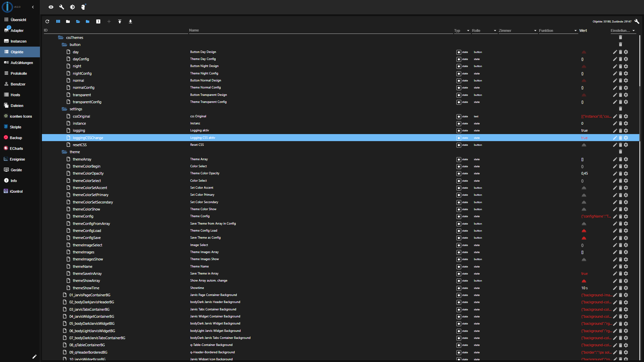The image size is (644, 362).
Task: Collapse the button folder
Action: 64,45
